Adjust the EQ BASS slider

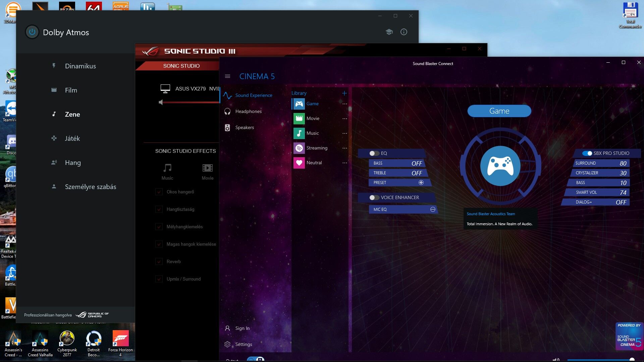[397, 163]
